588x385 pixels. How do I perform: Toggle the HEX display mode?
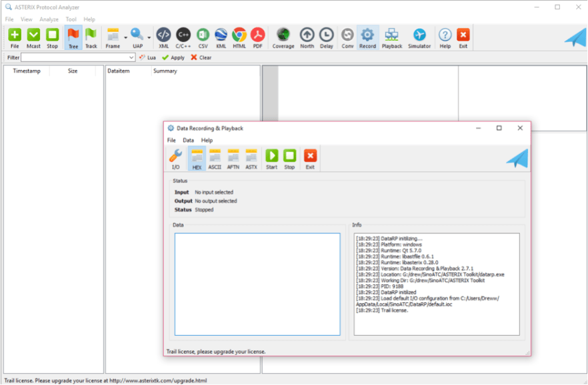pos(197,159)
